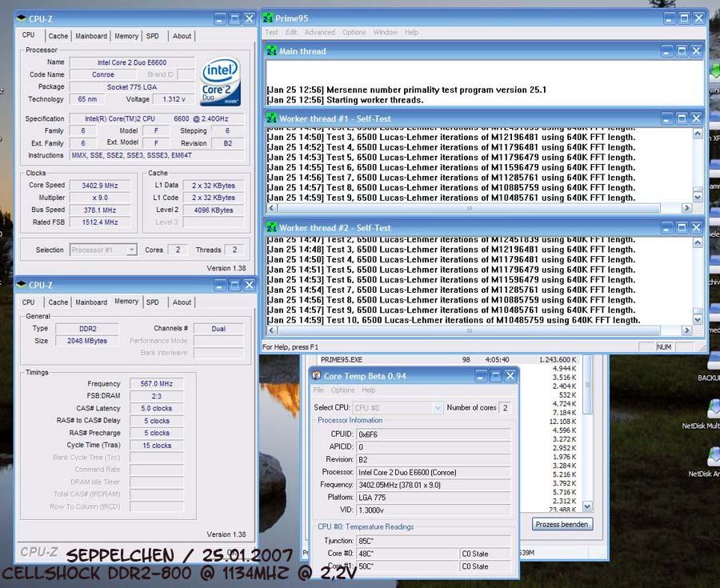Click the Prozess beenden button
Viewport: 720px width, 588px height.
click(x=562, y=524)
